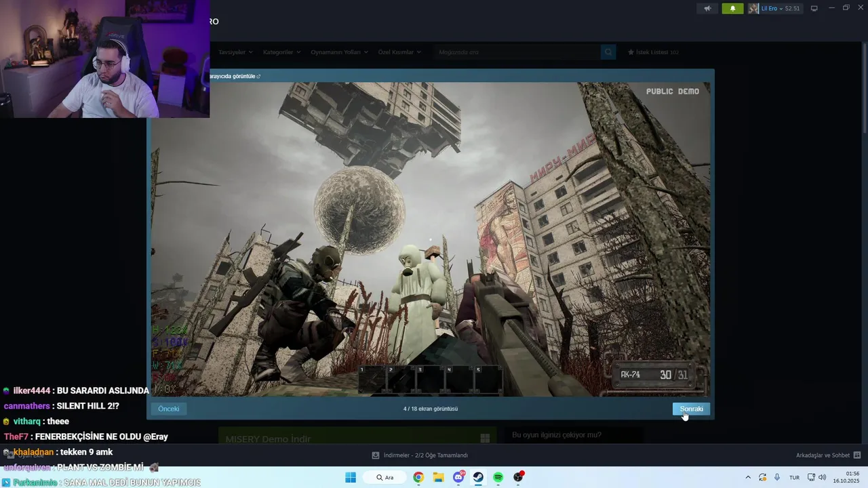Open Steam notifications bell
The width and height of the screenshot is (868, 488).
(x=732, y=9)
